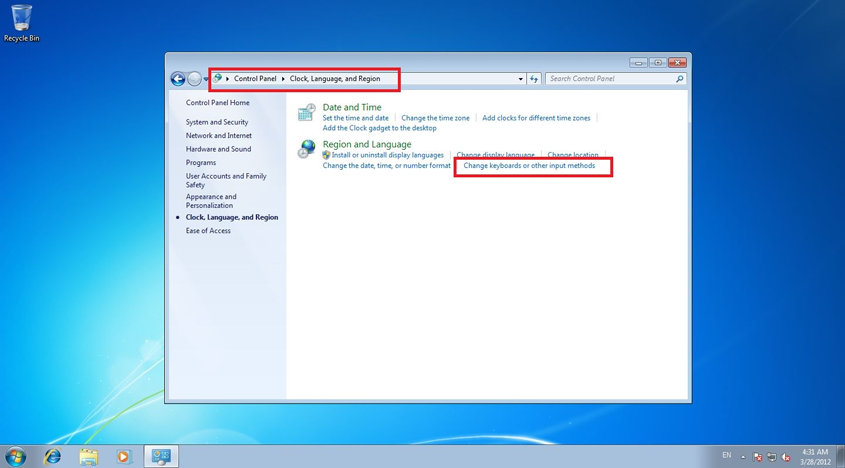845x468 pixels.
Task: Open User Accounts and Family Safety
Action: tap(226, 180)
